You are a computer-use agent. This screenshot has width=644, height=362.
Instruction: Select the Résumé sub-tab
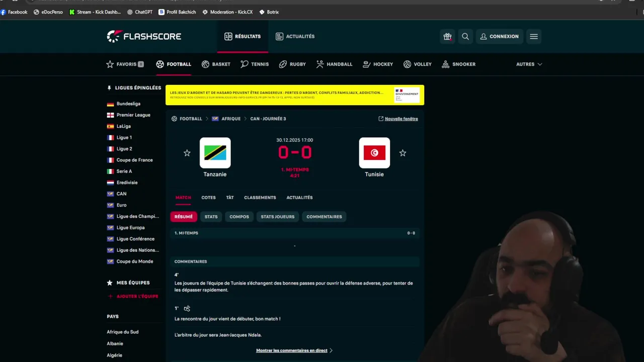coord(184,217)
